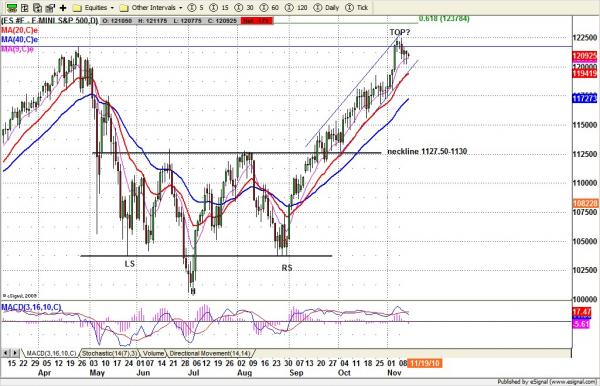The height and width of the screenshot is (386, 600).
Task: Click the 100000 price axis label
Action: click(584, 299)
